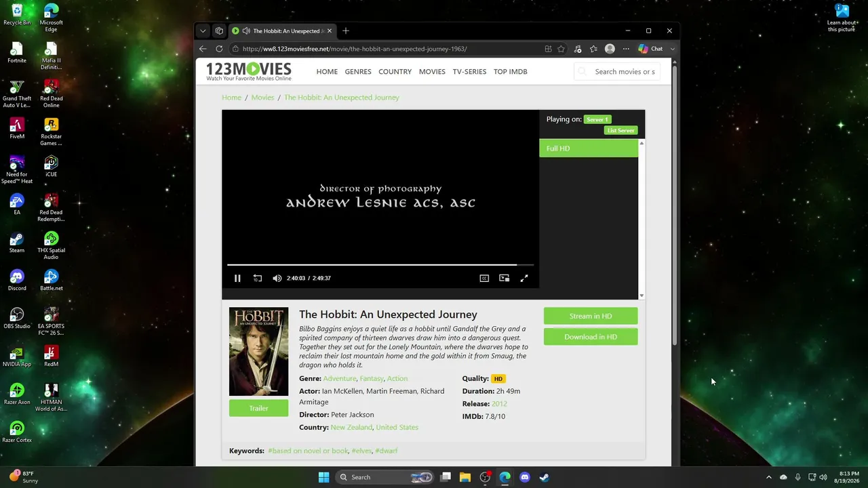Select the Razer Cortex desktop icon

[x=17, y=432]
